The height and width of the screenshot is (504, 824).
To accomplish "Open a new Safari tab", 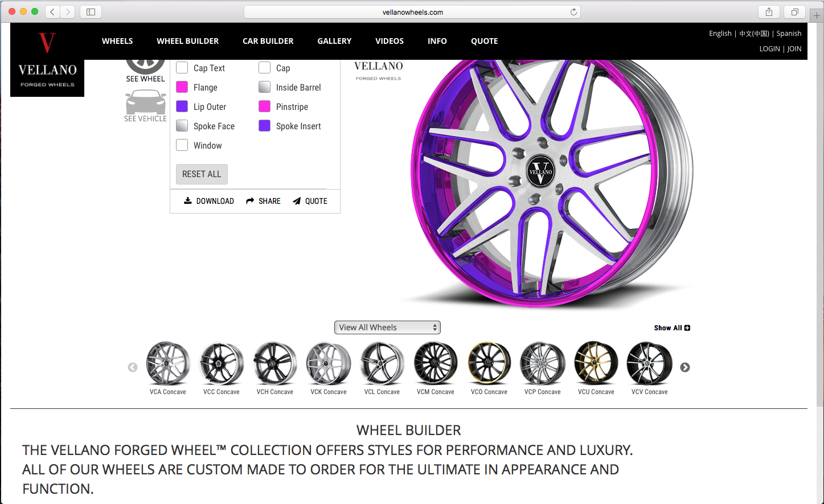I will point(817,15).
